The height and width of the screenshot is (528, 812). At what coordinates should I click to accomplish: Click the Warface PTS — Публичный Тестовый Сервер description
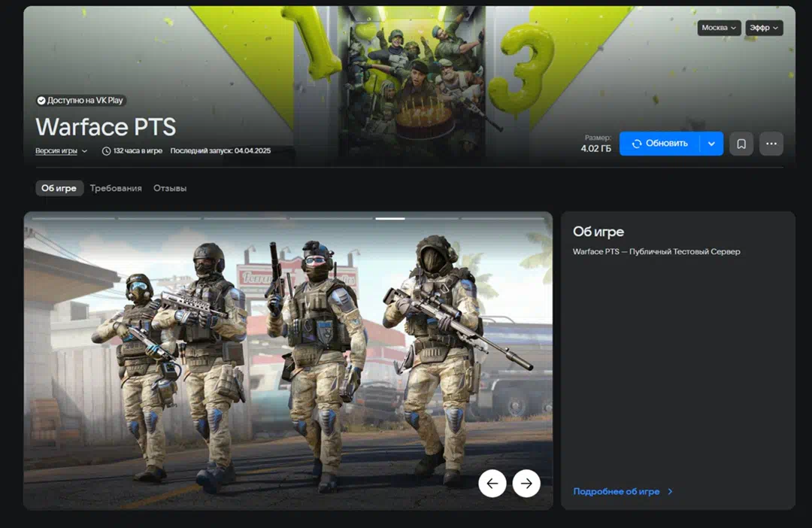[656, 252]
